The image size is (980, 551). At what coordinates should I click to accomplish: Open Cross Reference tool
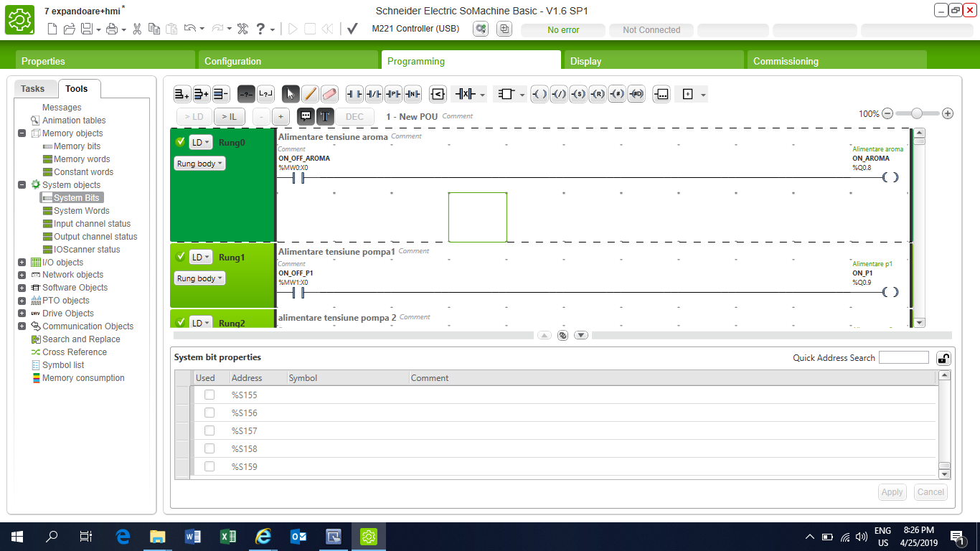[x=75, y=352]
